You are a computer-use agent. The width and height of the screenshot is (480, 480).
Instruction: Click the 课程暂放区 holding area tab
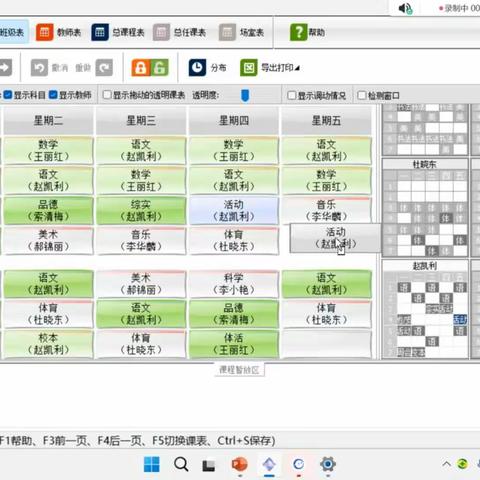pos(239,370)
